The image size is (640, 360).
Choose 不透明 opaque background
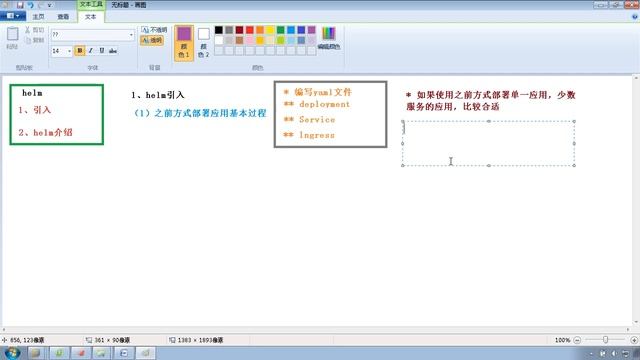[154, 30]
